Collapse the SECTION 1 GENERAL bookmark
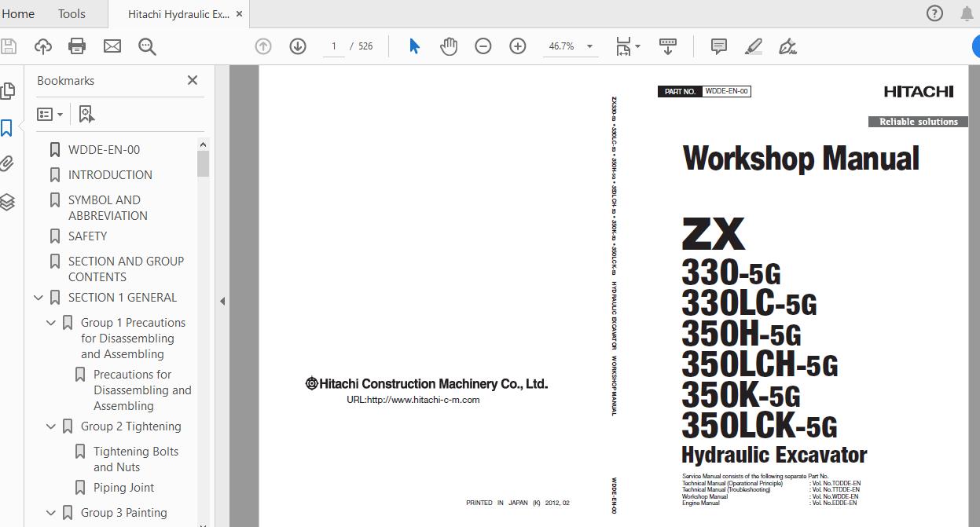 point(39,298)
